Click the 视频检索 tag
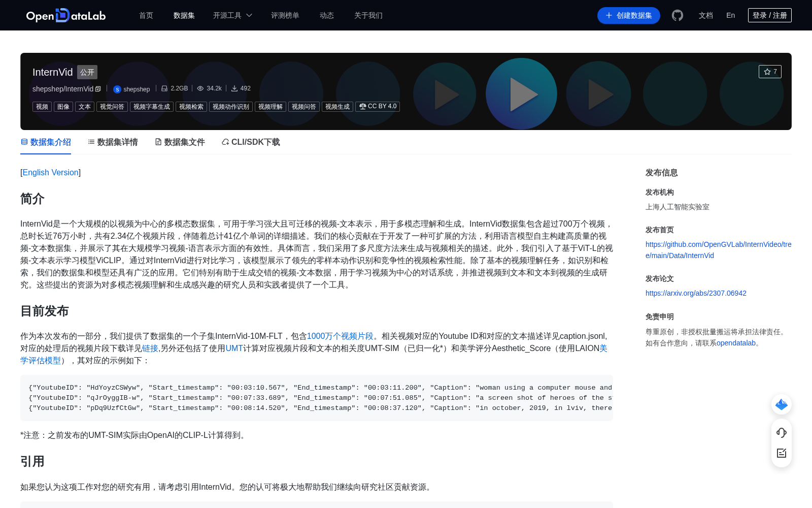The width and height of the screenshot is (812, 508). click(191, 107)
